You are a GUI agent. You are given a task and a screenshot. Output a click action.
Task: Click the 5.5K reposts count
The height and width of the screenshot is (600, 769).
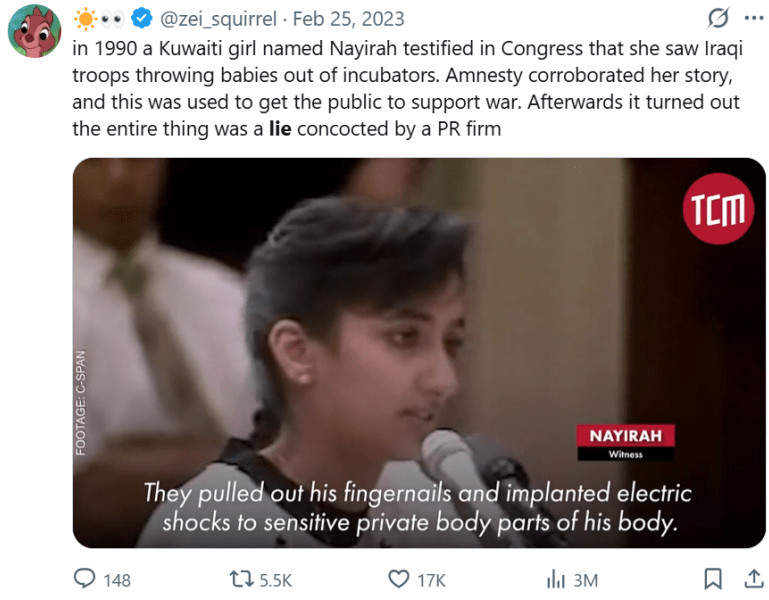click(x=276, y=580)
